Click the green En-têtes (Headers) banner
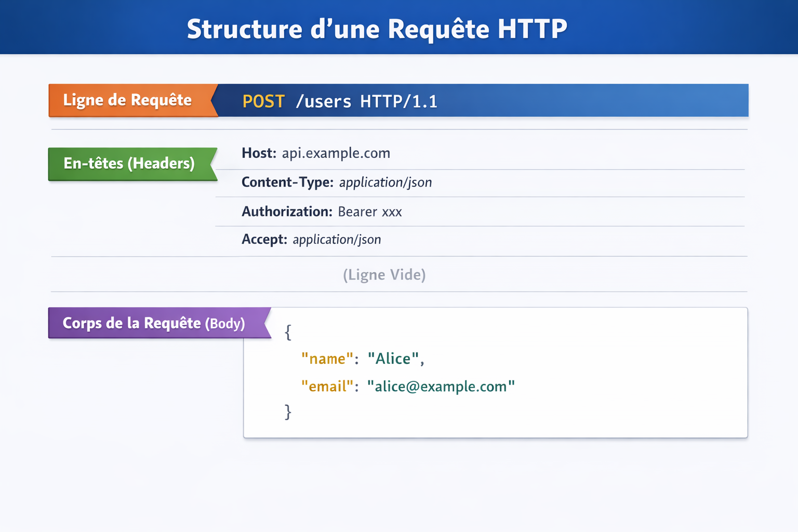This screenshot has width=798, height=532. 129,164
